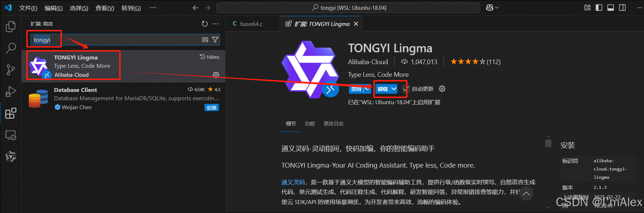Toggle primary side bar visibility
The height and width of the screenshot is (213, 644).
coord(599,8)
